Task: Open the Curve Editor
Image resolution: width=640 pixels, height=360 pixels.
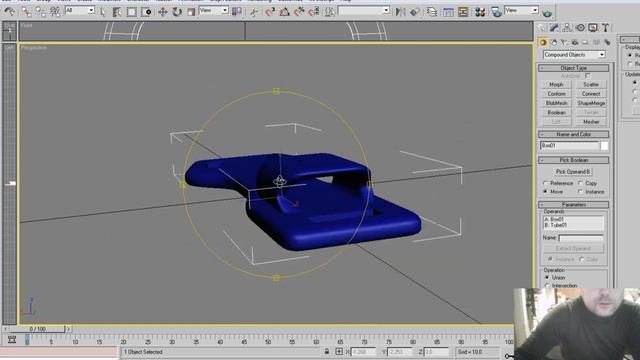Action: [448, 12]
